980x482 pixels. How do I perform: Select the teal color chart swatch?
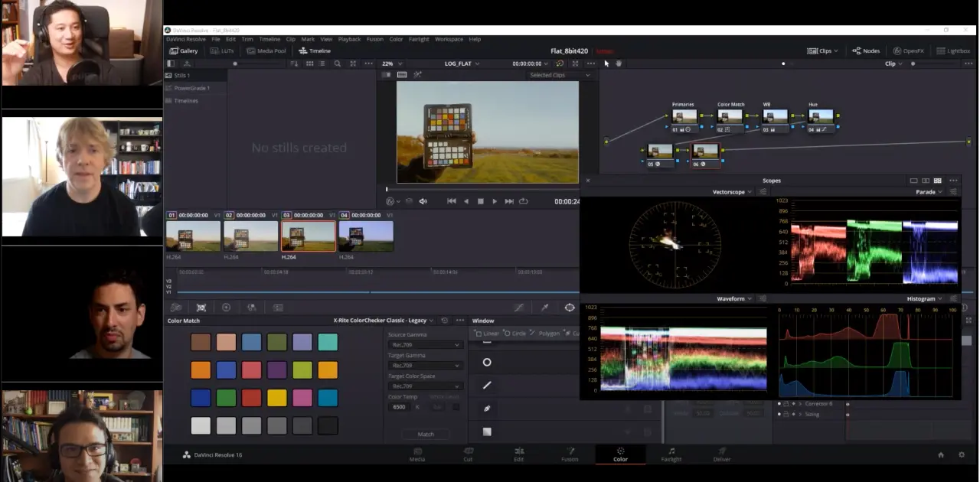coord(328,342)
